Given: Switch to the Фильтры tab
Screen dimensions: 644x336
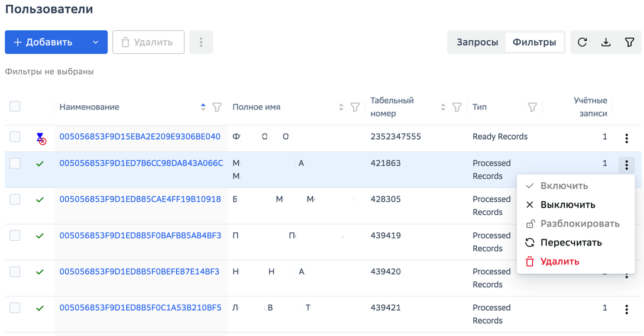Looking at the screenshot, I should click(x=535, y=42).
